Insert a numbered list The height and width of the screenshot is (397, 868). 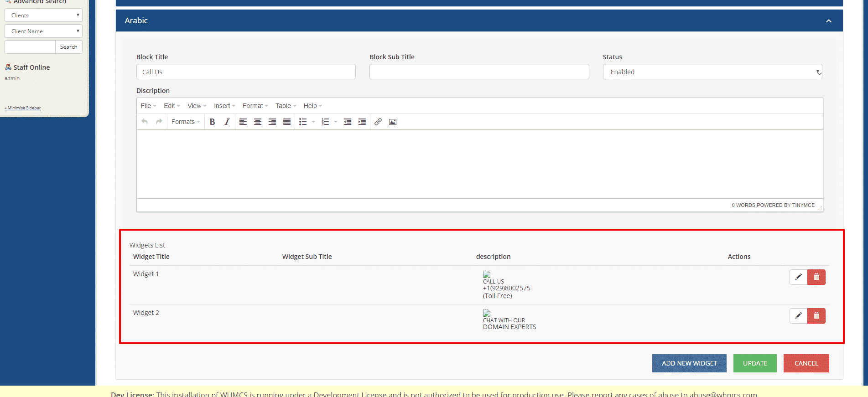coord(325,122)
